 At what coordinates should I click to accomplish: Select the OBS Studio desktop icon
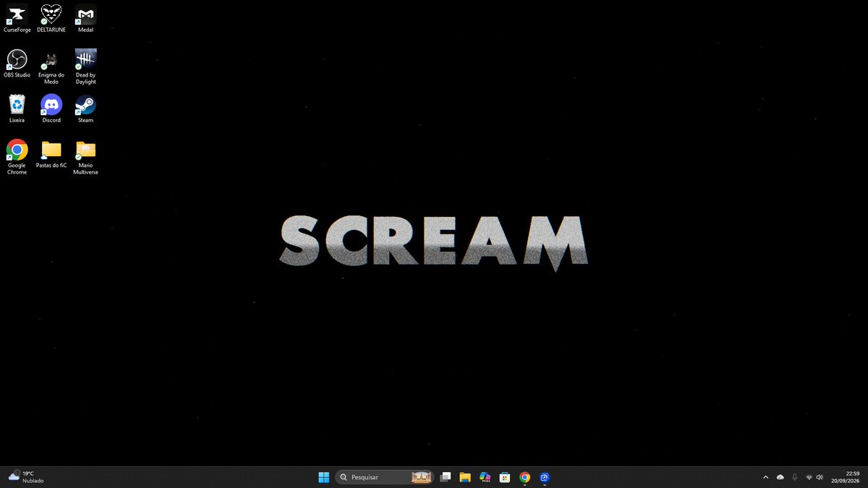click(17, 64)
